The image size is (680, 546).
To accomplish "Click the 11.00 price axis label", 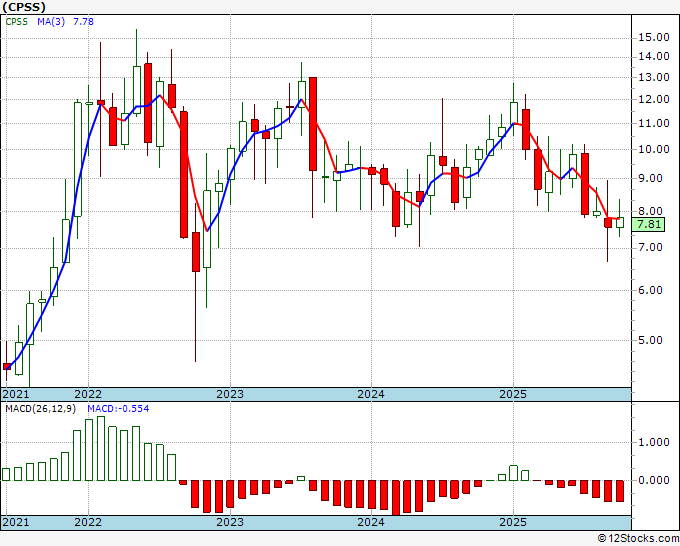I will click(654, 124).
